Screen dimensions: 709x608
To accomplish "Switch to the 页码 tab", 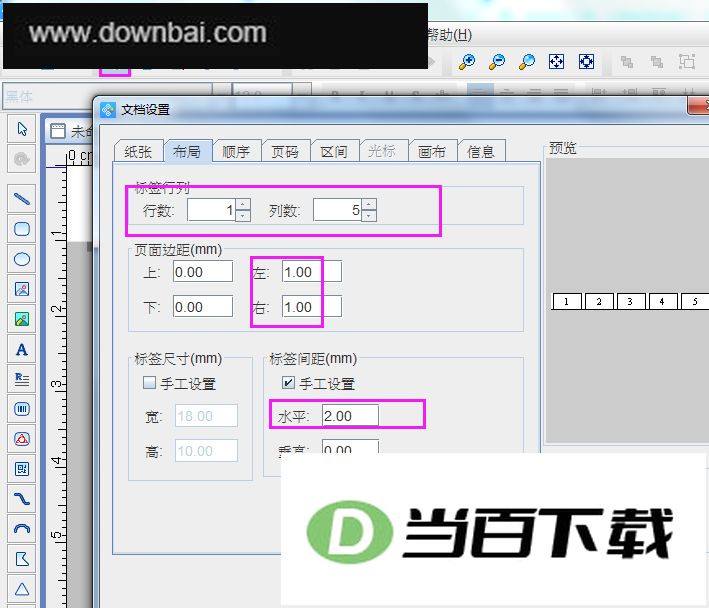I will [x=285, y=151].
